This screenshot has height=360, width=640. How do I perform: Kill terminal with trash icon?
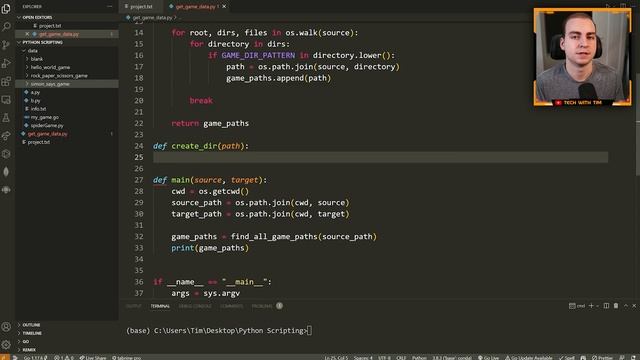616,306
